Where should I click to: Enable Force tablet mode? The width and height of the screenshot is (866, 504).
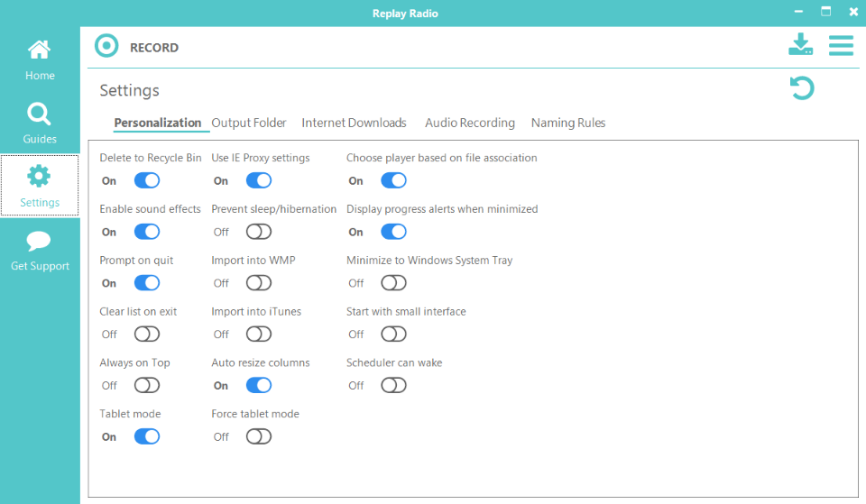[259, 436]
